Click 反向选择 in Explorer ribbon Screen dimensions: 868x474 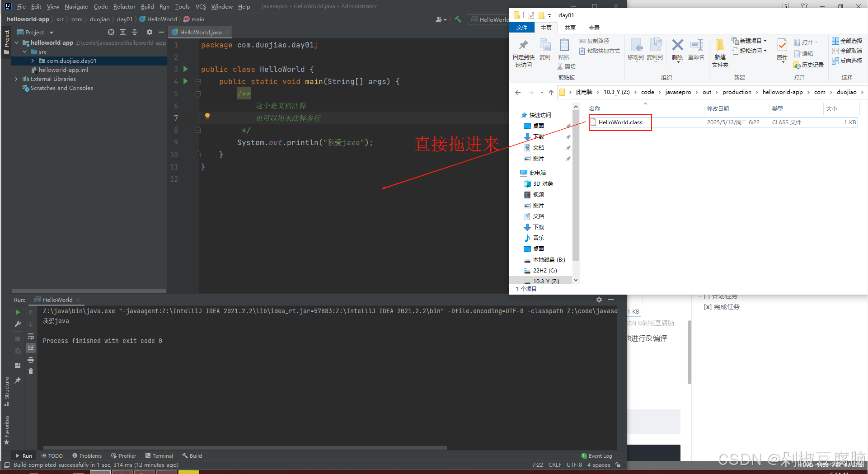[x=847, y=61]
